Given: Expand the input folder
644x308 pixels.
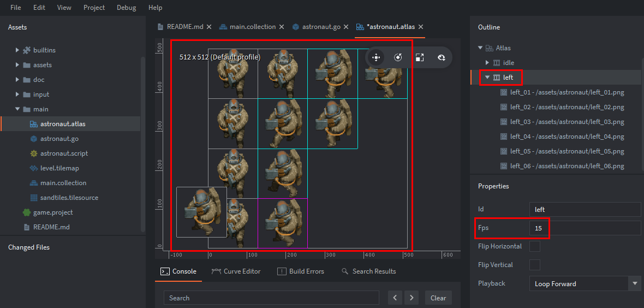Looking at the screenshot, I should [17, 94].
